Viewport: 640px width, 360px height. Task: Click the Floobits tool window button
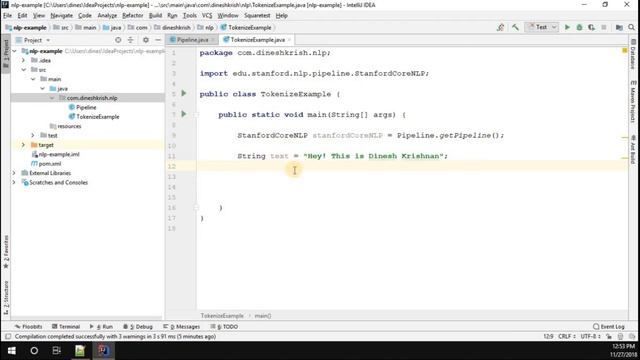pyautogui.click(x=29, y=327)
